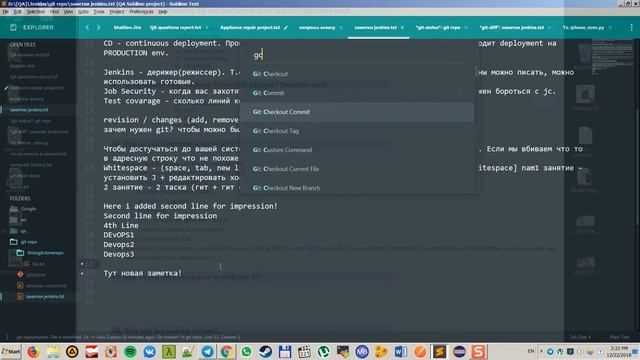The width and height of the screenshot is (640, 360).
Task: Close the 'QA questions report.txt' tab
Action: pyautogui.click(x=207, y=27)
